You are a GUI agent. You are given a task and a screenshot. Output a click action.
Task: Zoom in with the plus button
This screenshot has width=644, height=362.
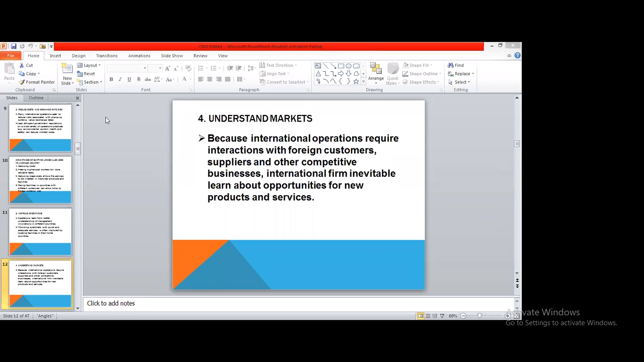[507, 316]
